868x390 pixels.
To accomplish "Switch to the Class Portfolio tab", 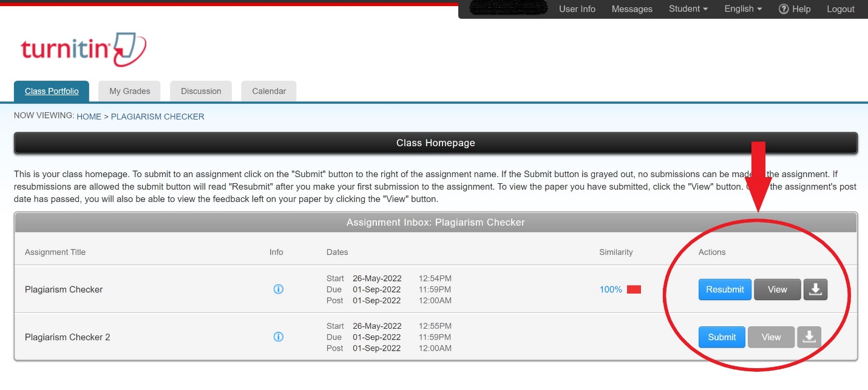I will [x=52, y=91].
